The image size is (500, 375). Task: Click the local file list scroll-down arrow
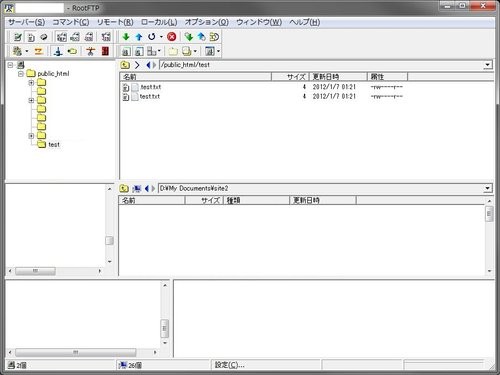click(489, 271)
